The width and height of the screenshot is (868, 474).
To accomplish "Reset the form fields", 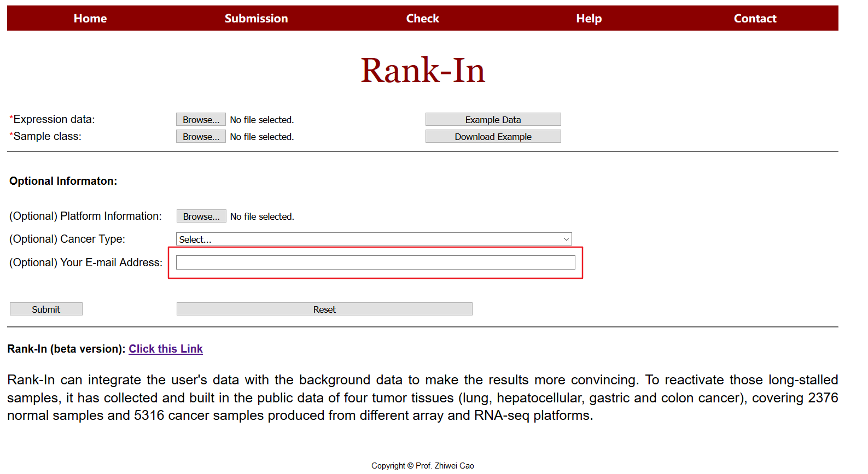I will (x=324, y=309).
